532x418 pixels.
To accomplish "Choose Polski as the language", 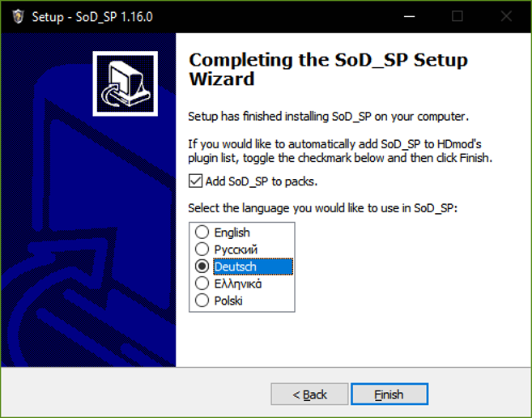I will [202, 301].
